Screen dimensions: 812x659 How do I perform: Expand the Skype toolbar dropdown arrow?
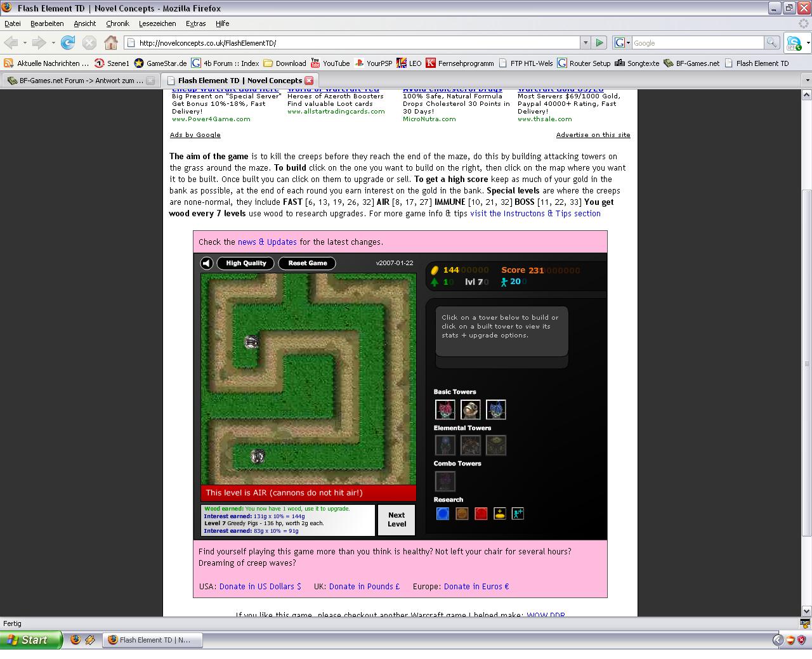[808, 43]
